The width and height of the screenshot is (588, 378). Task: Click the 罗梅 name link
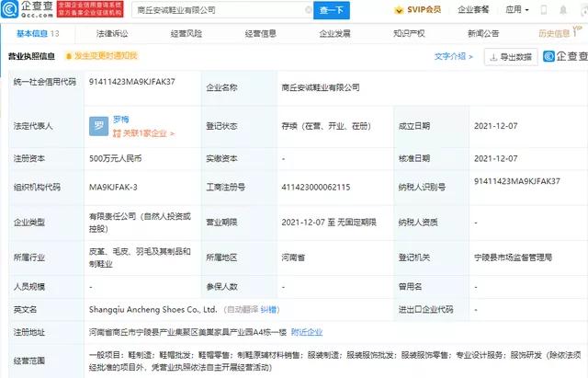[x=121, y=120]
